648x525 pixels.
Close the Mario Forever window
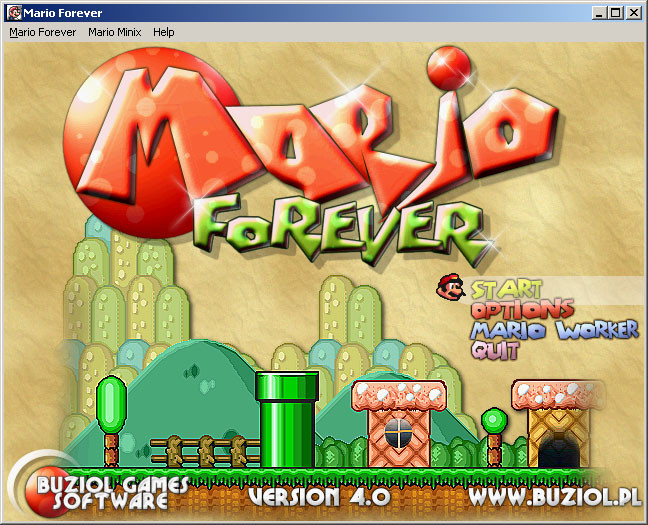(633, 13)
